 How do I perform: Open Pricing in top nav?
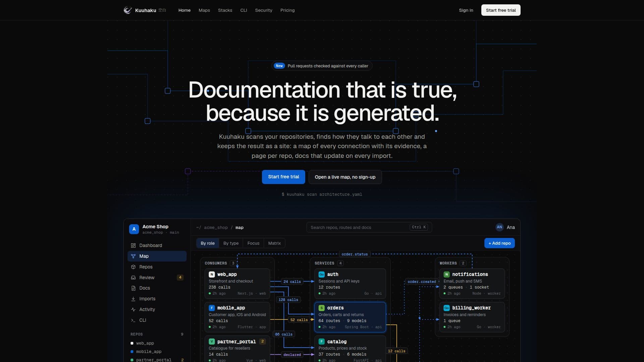click(x=287, y=10)
